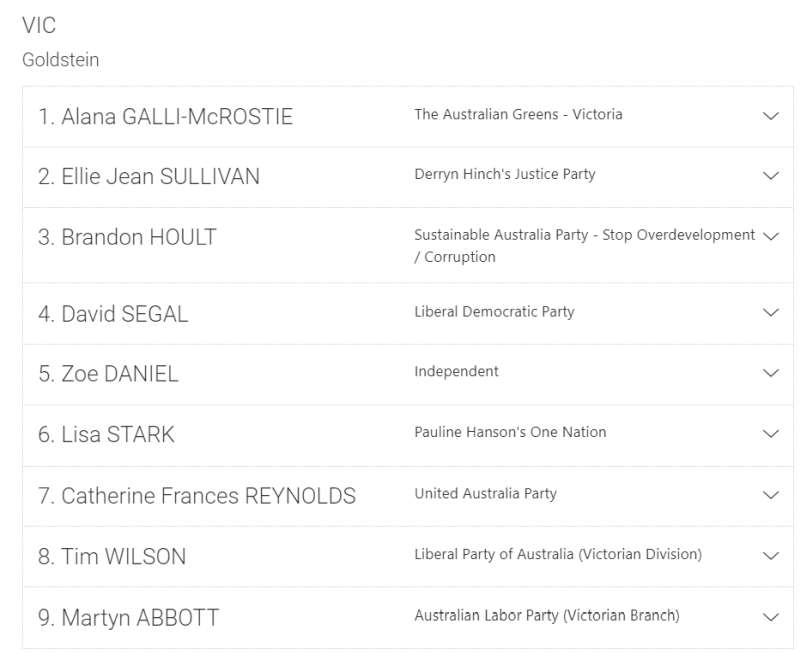Expand Zoe DANIEL row chevron

770,373
